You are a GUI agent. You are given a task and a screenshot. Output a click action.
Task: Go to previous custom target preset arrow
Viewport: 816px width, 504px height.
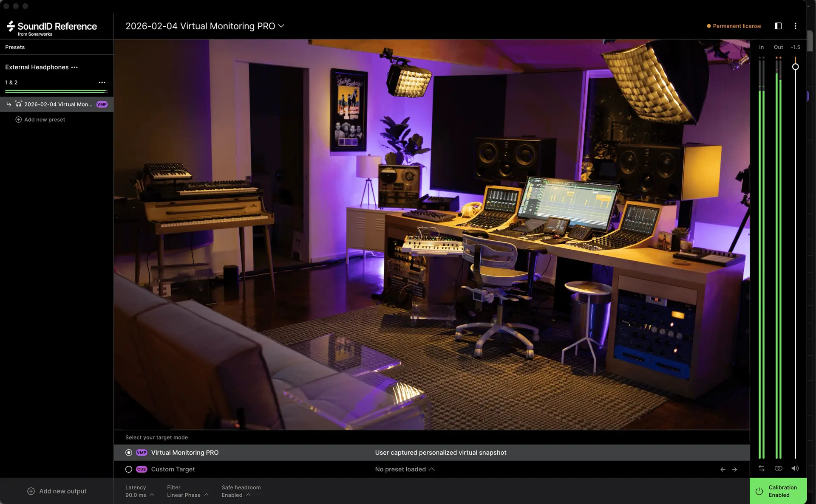[722, 470]
